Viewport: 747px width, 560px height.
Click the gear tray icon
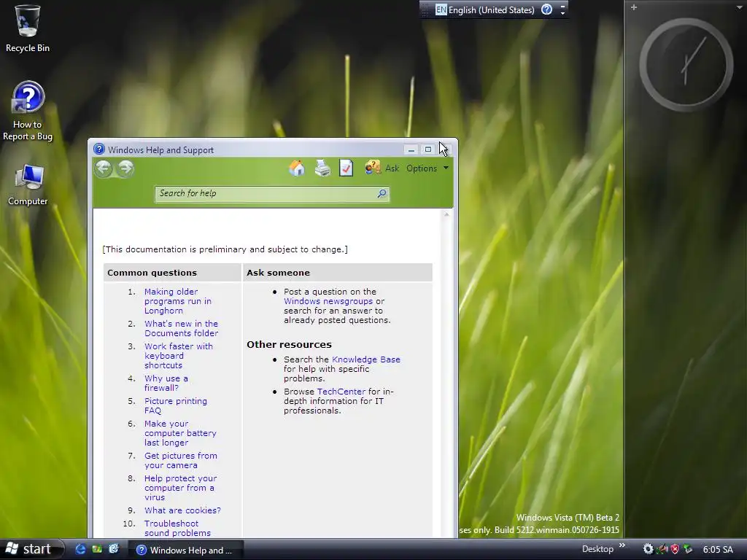[648, 549]
